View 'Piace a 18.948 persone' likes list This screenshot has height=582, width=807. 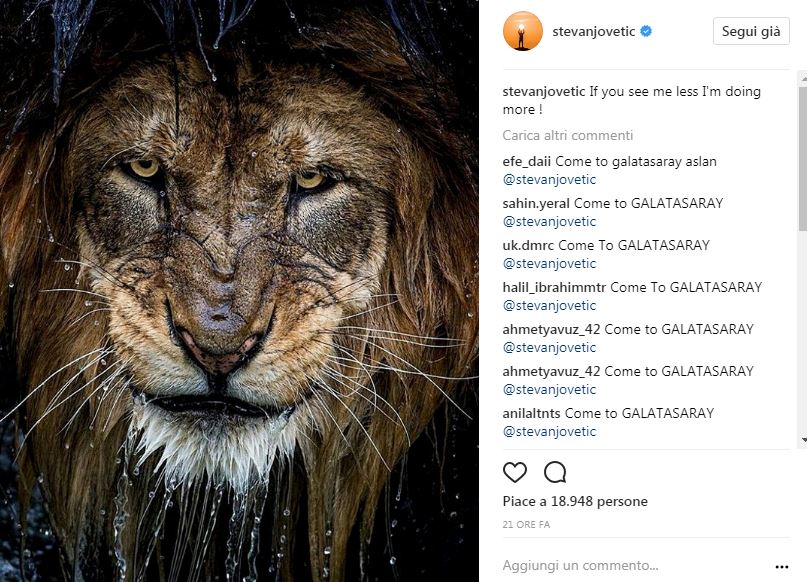click(575, 501)
